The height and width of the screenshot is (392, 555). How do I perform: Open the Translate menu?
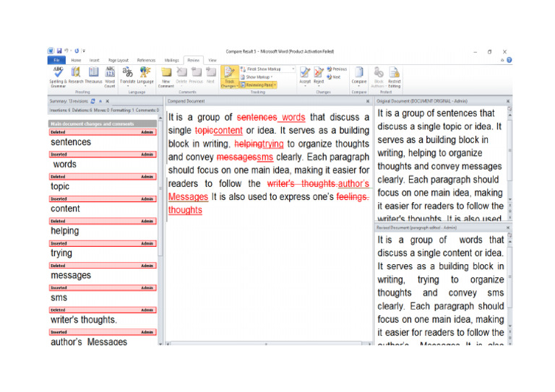(x=127, y=77)
